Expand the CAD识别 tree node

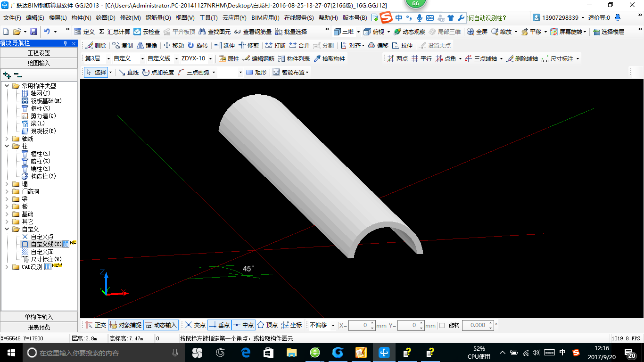(x=7, y=267)
